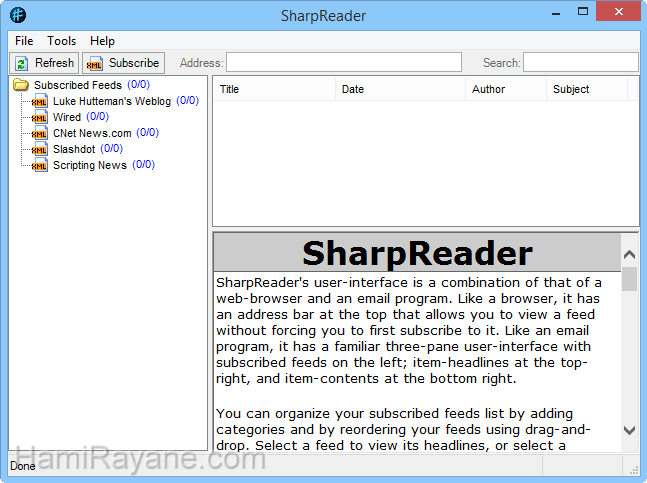Click XML icon beside Scripting News

click(x=40, y=165)
